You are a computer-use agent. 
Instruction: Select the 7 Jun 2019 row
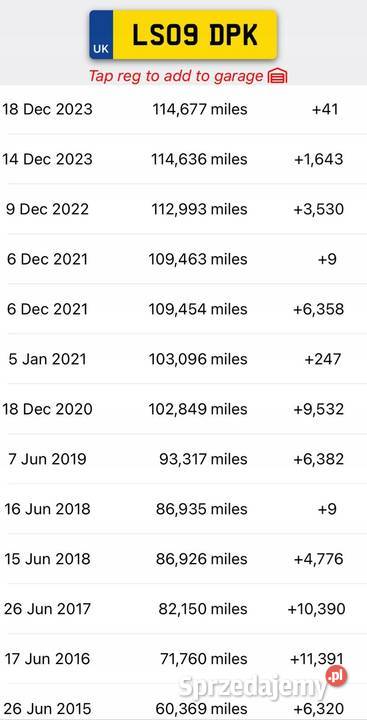click(x=183, y=459)
